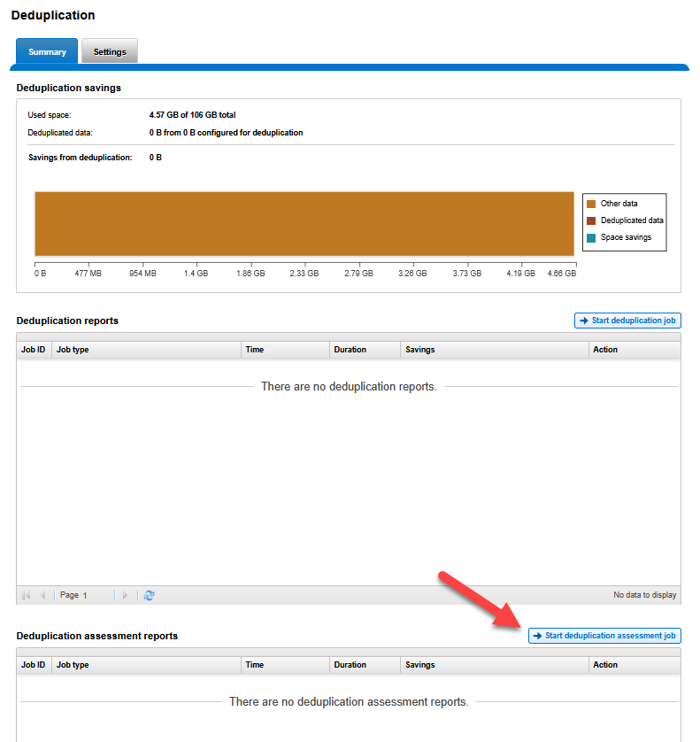Image resolution: width=700 pixels, height=742 pixels.
Task: Start a deduplication job
Action: (627, 321)
